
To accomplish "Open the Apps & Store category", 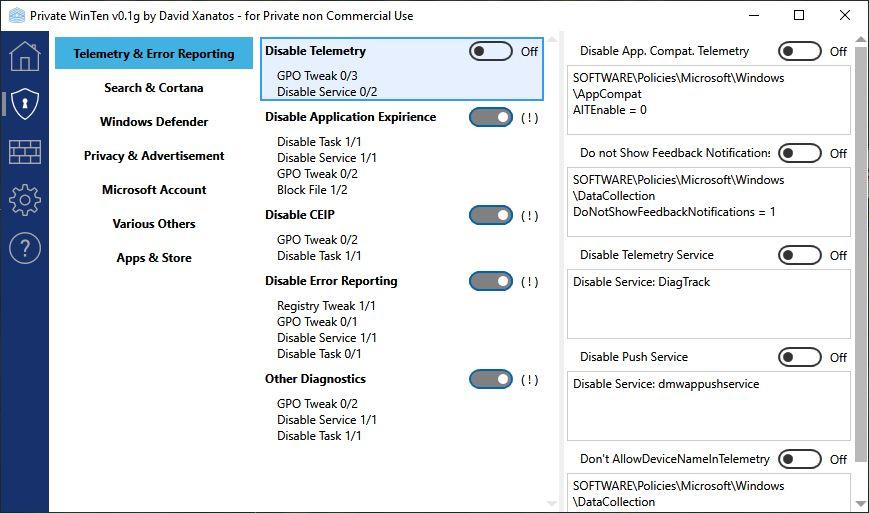I will pos(154,258).
